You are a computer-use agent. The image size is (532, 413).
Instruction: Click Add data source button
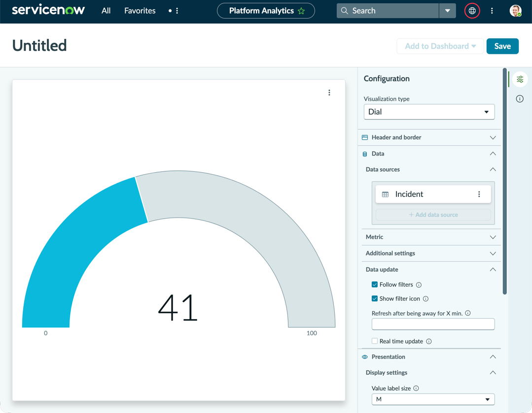(433, 215)
